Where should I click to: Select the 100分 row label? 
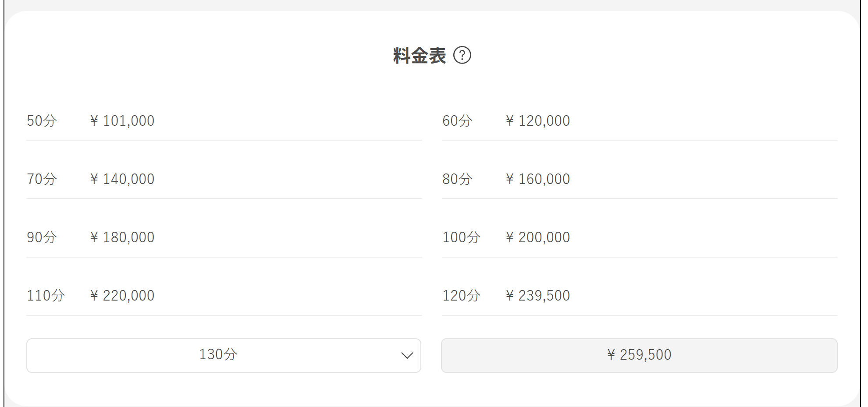(x=462, y=237)
